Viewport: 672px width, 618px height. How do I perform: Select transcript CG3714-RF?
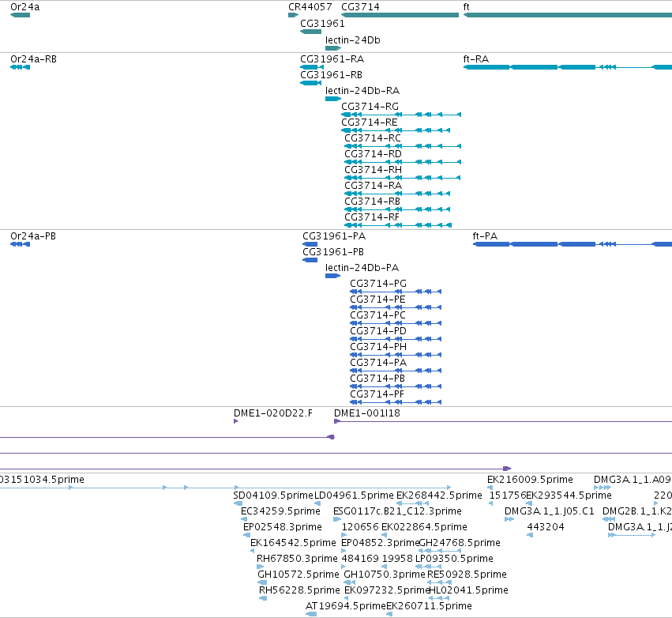coord(398,225)
